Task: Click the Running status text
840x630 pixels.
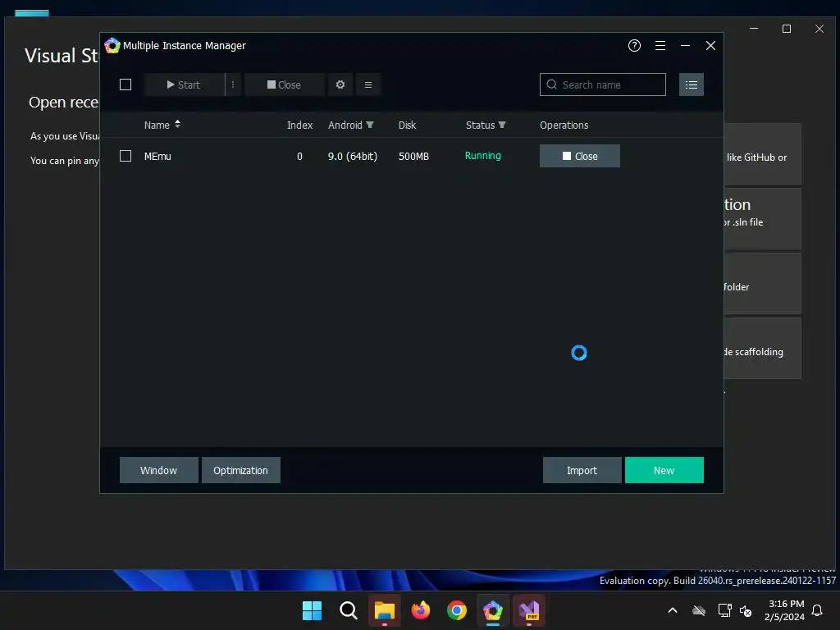Action: pyautogui.click(x=482, y=156)
